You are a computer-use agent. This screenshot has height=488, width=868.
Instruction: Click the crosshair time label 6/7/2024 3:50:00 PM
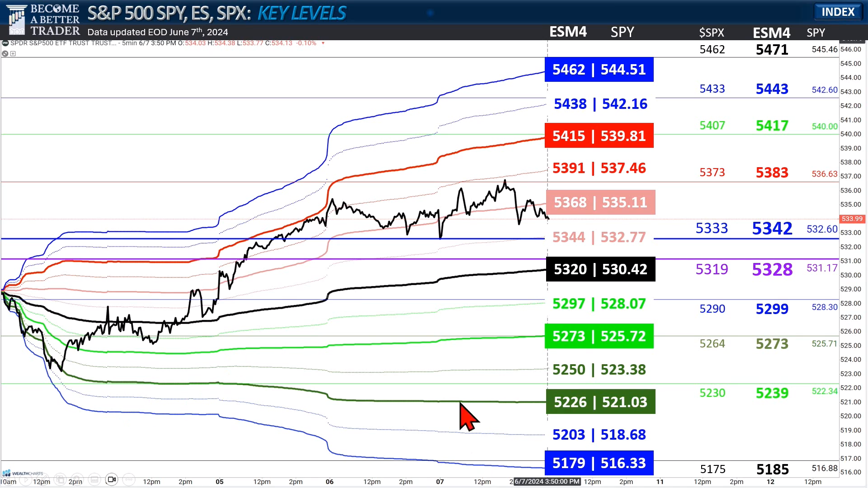547,482
